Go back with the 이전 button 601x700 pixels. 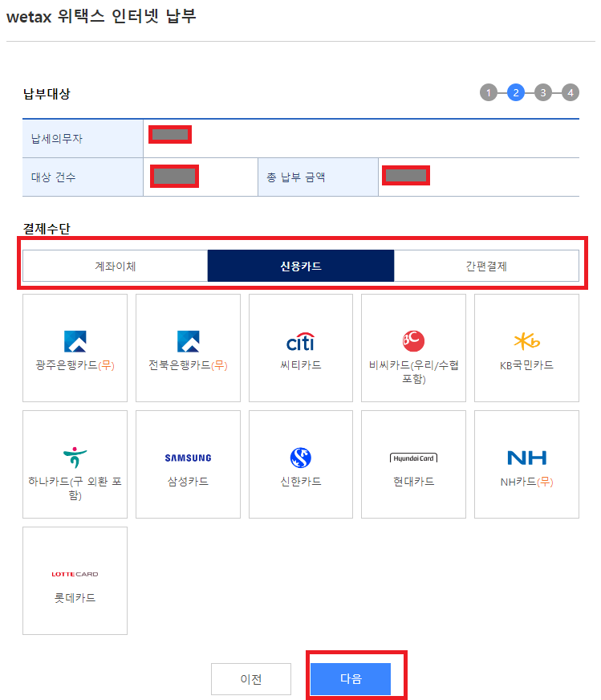coord(251,679)
